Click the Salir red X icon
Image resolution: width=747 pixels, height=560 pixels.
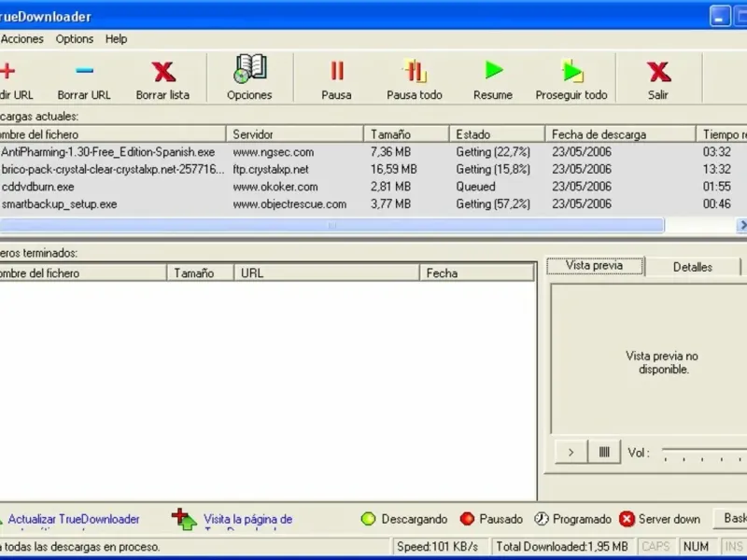coord(658,72)
